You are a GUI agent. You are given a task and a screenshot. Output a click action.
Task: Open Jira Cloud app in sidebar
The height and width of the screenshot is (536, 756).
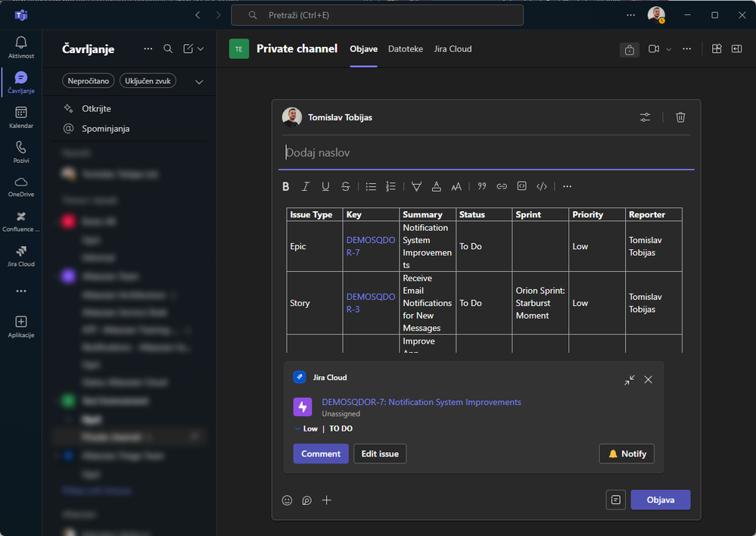pyautogui.click(x=20, y=256)
